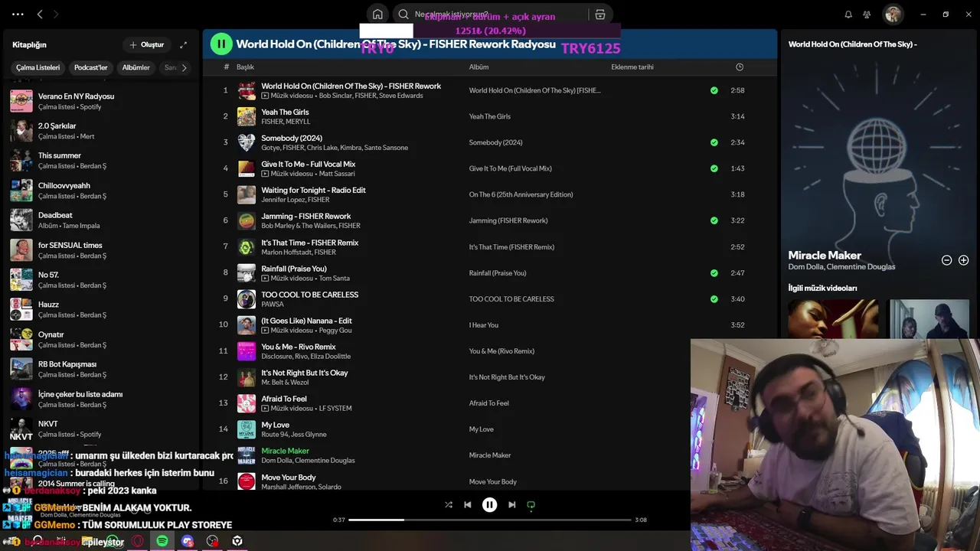Click the Deadbeat album cover

click(21, 220)
